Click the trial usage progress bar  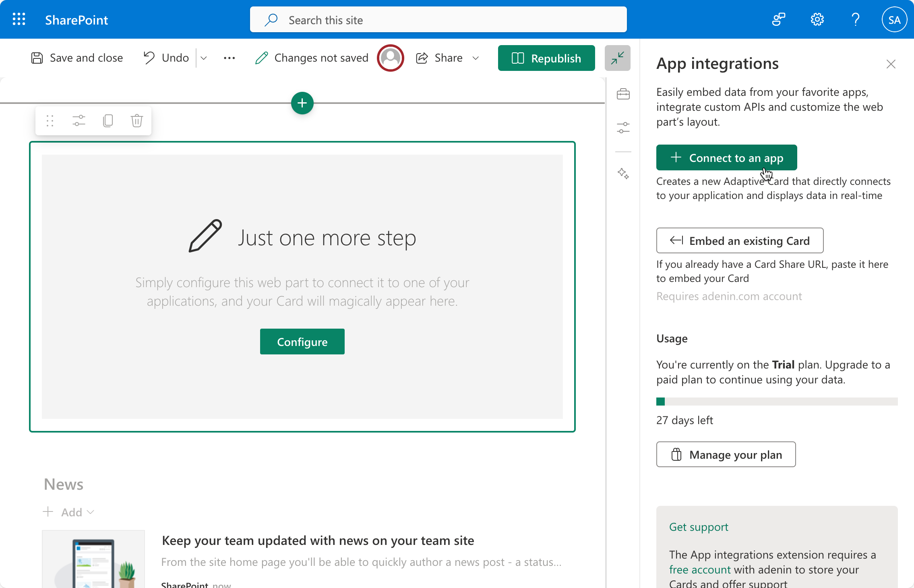(777, 402)
